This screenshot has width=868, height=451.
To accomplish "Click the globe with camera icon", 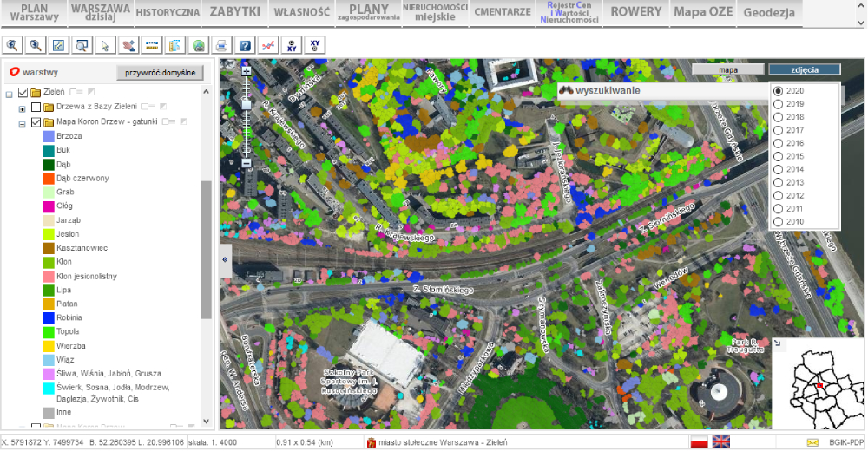I will click(198, 45).
